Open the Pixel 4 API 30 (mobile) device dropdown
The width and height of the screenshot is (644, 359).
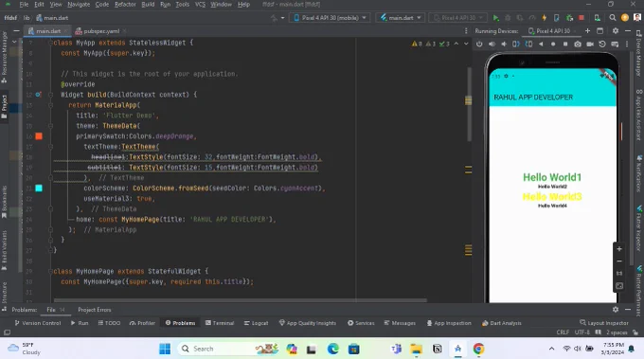click(330, 18)
